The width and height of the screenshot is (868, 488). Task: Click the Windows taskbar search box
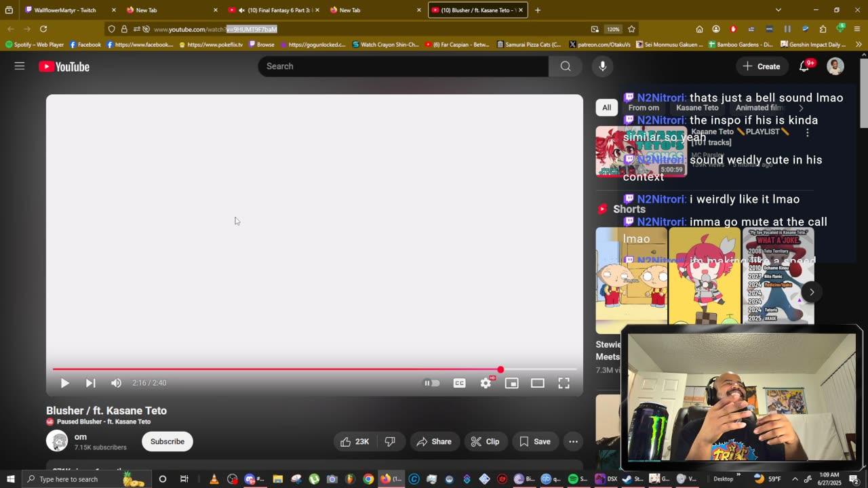(86, 479)
